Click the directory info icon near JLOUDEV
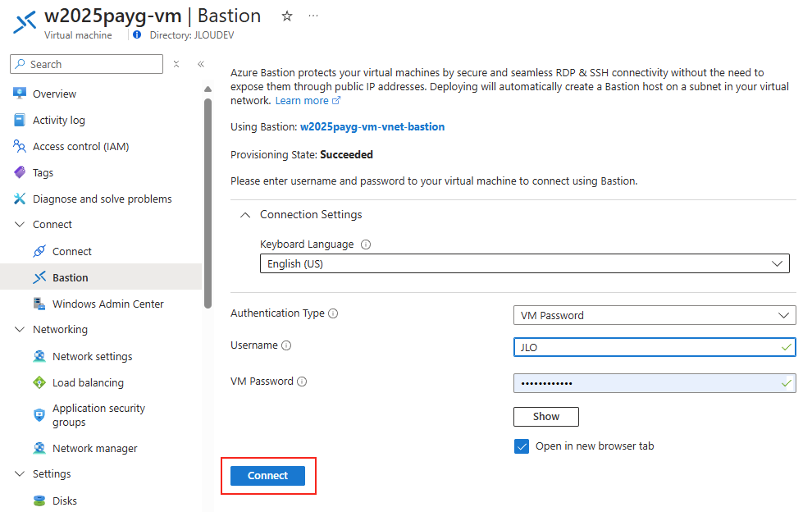812x512 pixels. click(137, 34)
